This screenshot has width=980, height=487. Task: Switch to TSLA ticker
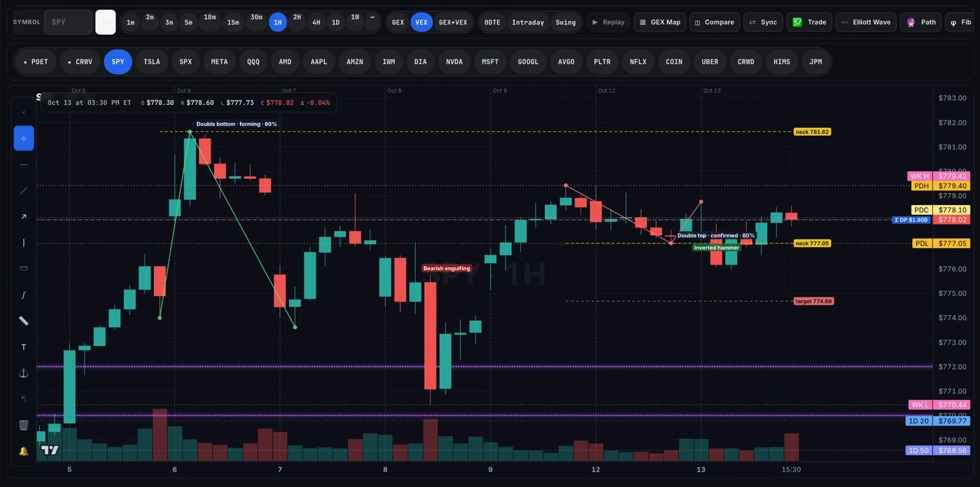coord(152,62)
